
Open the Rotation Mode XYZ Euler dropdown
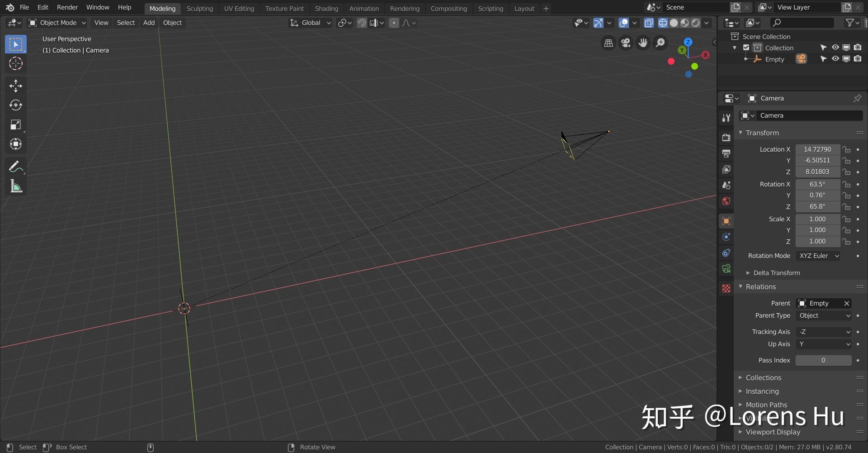pos(818,256)
